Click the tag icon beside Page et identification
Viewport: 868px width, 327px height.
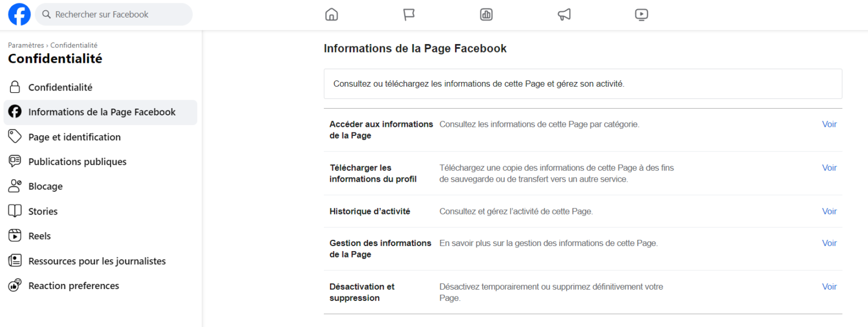(x=15, y=137)
